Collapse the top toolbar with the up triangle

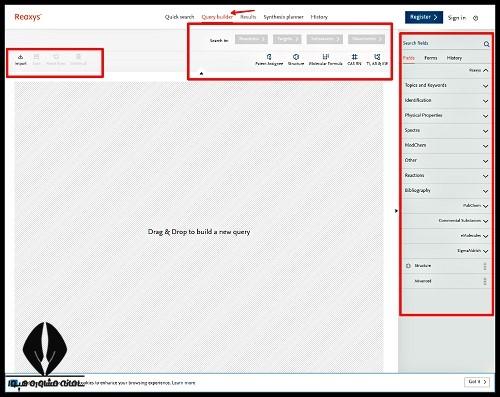tap(201, 73)
